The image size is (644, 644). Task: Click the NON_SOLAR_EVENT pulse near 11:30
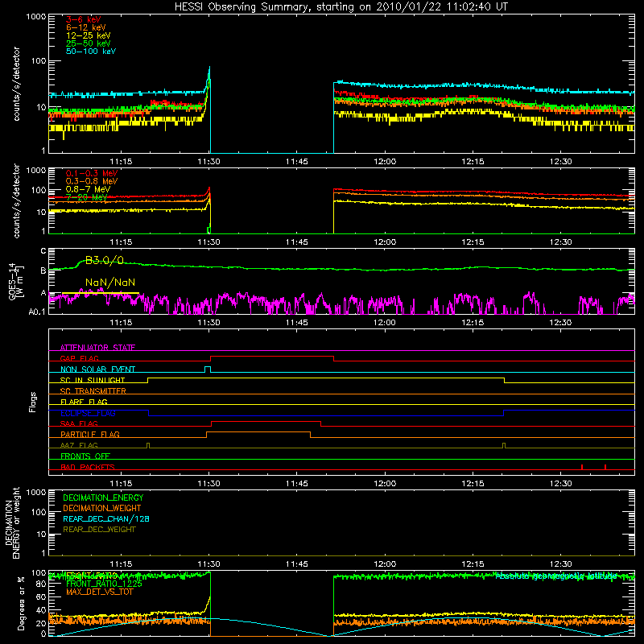click(208, 369)
